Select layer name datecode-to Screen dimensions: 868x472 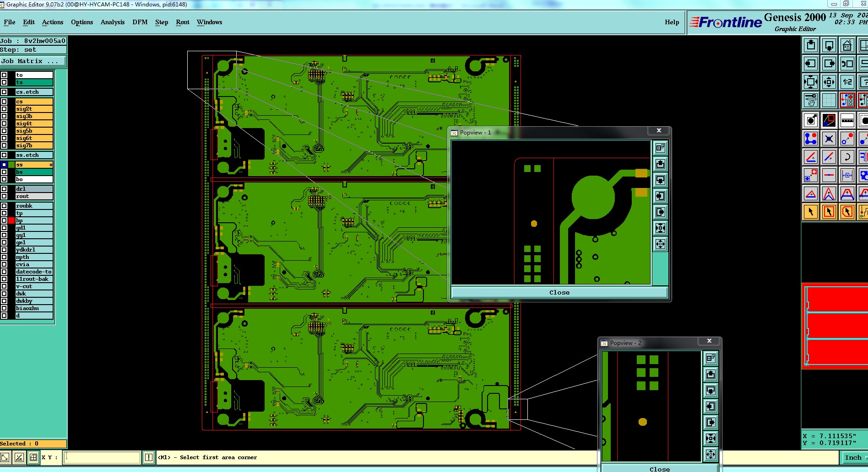pos(34,272)
